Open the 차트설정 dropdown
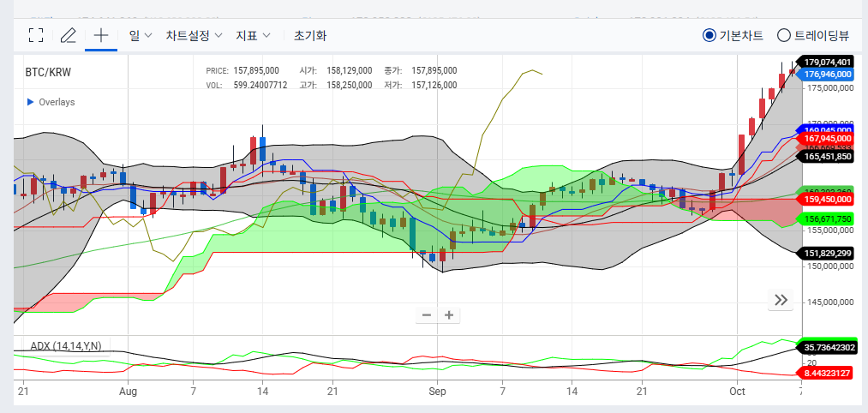 [194, 35]
